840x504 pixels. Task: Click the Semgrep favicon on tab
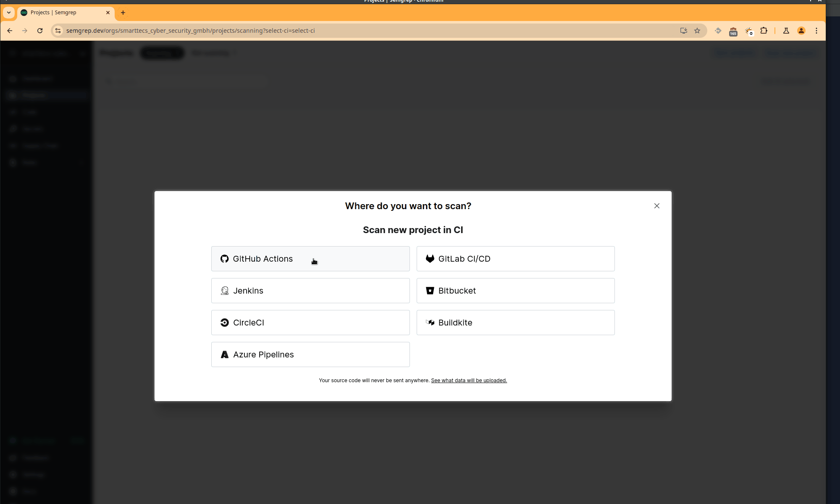(x=24, y=13)
